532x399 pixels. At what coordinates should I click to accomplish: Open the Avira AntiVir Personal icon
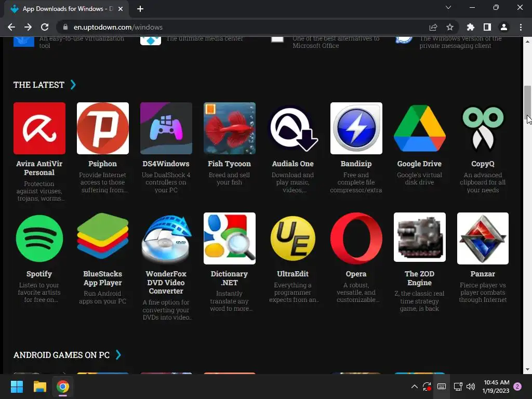[39, 128]
